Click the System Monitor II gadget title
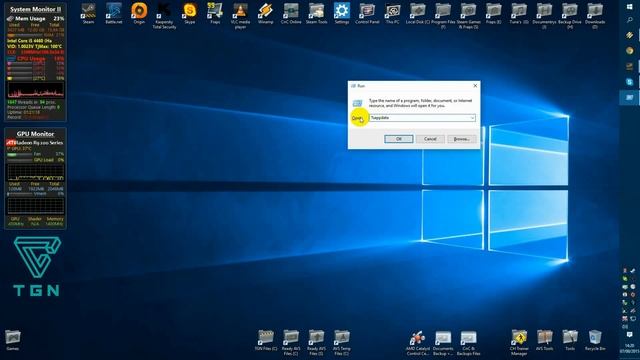This screenshot has height=360, width=640. [36, 9]
